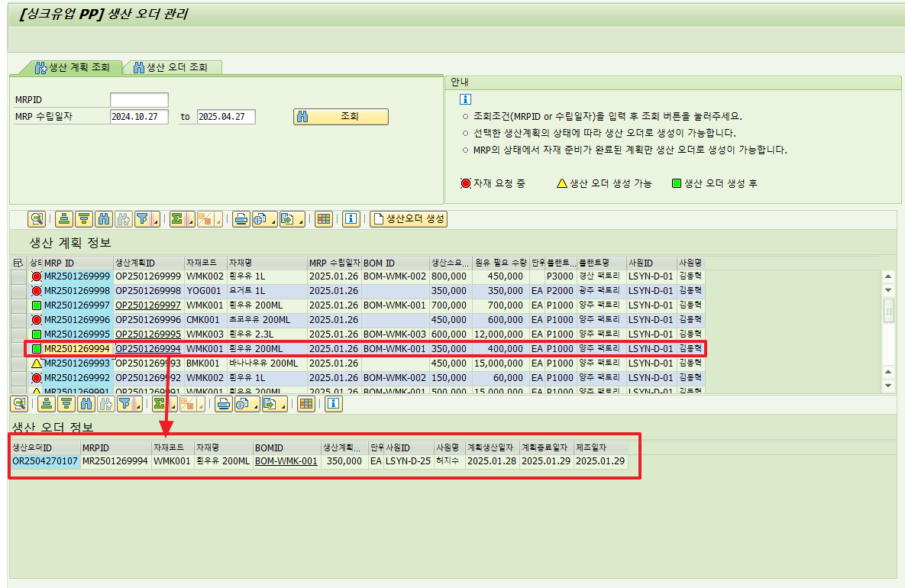Click green status icon of MR2501269997 row
This screenshot has height=588, width=905.
(x=37, y=305)
